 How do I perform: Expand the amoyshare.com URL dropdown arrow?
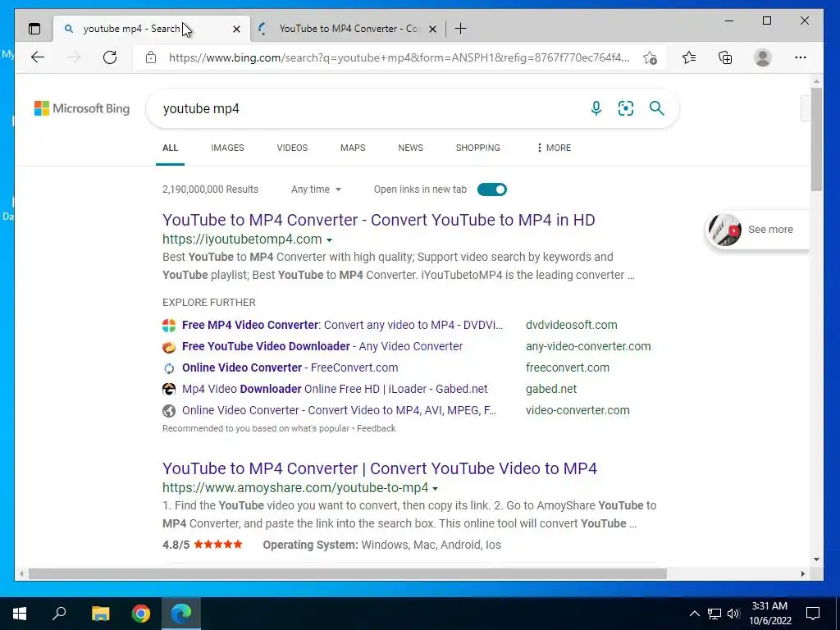435,489
